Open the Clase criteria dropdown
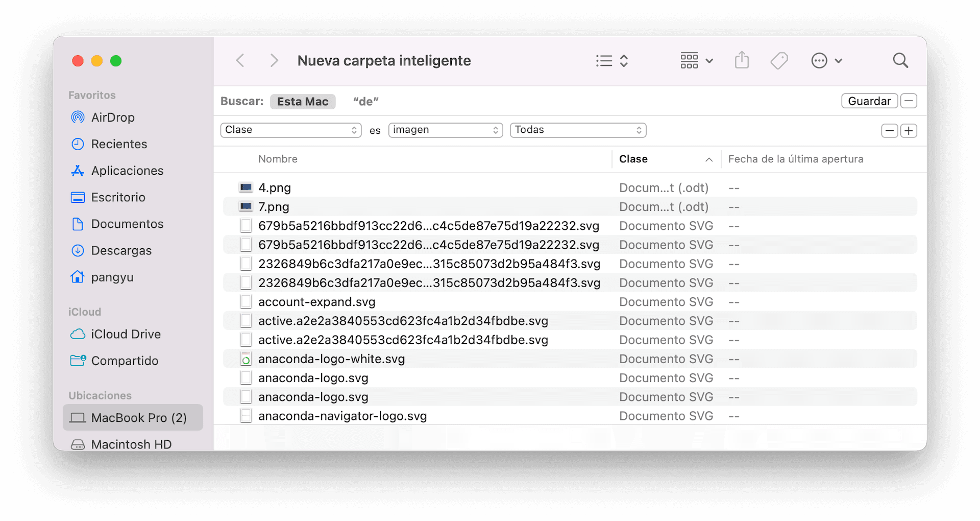Viewport: 980px width, 521px height. [291, 130]
